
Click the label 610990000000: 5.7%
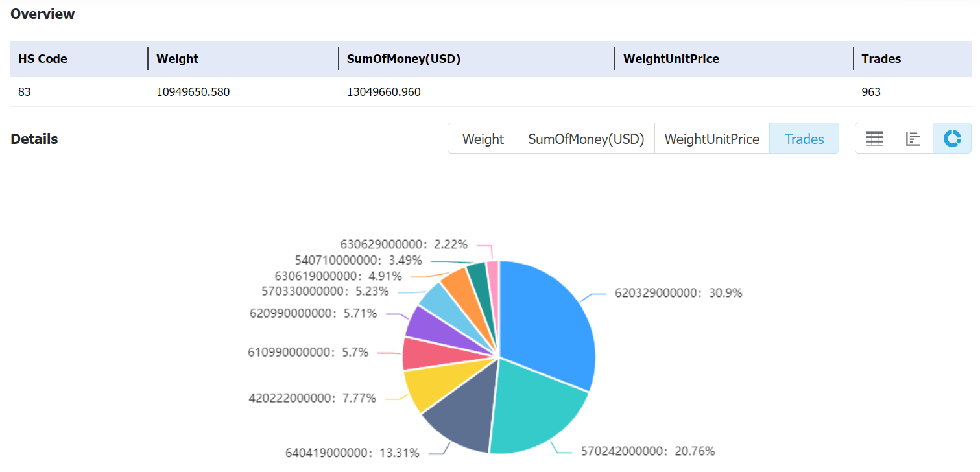coord(308,353)
